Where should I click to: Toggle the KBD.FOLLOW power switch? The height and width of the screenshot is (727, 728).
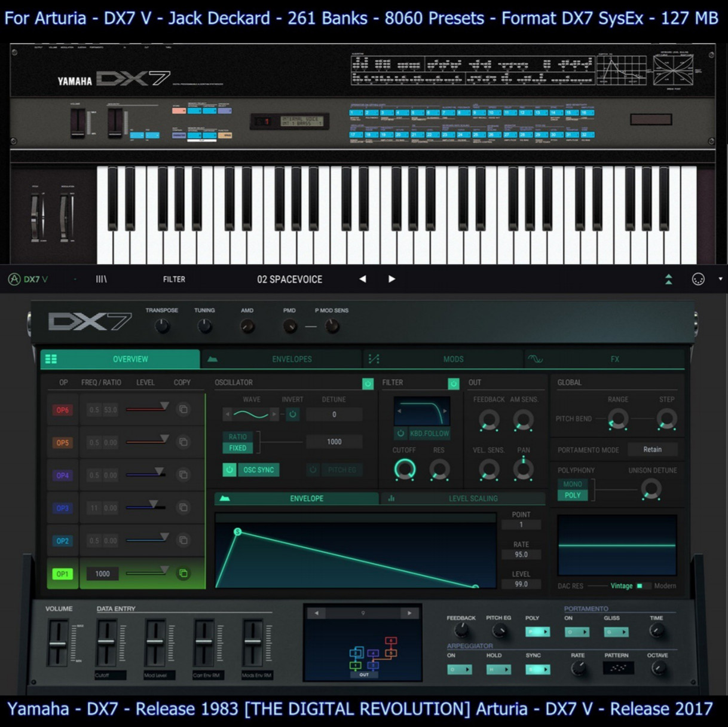(x=400, y=433)
